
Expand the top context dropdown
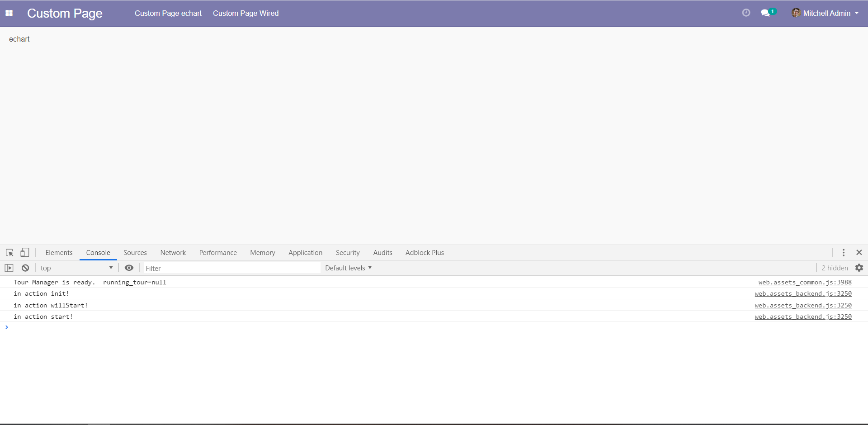pyautogui.click(x=76, y=268)
